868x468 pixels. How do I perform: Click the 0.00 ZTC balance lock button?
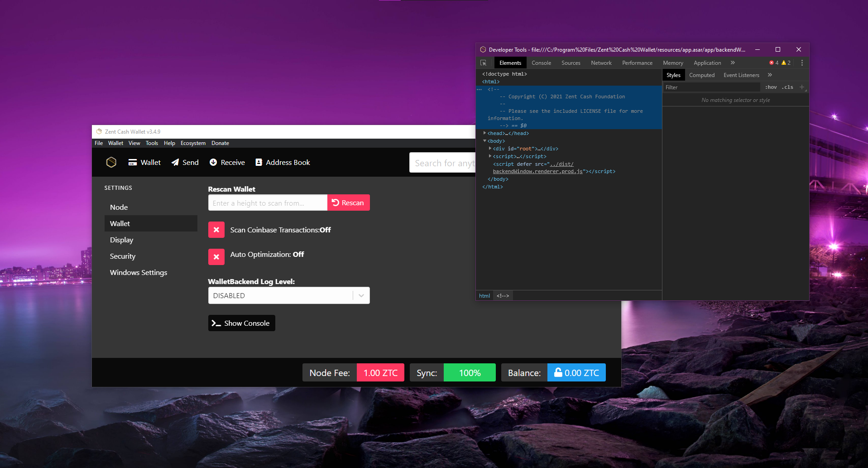tap(576, 372)
